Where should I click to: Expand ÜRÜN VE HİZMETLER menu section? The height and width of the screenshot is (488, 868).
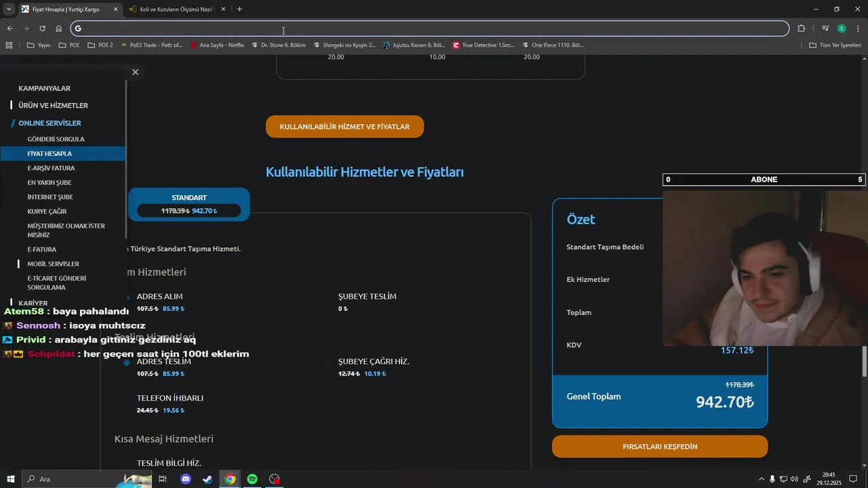pos(53,106)
